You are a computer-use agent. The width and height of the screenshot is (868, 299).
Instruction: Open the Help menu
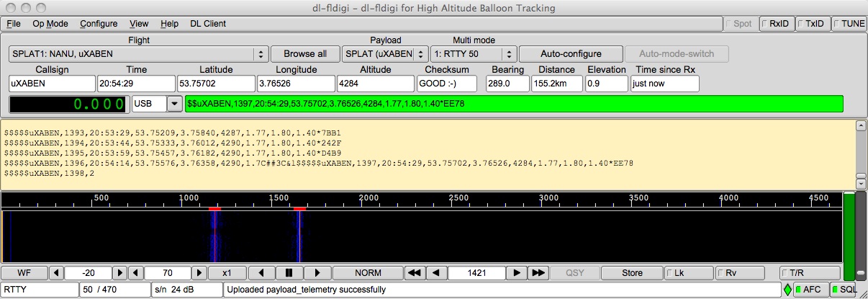pyautogui.click(x=170, y=24)
